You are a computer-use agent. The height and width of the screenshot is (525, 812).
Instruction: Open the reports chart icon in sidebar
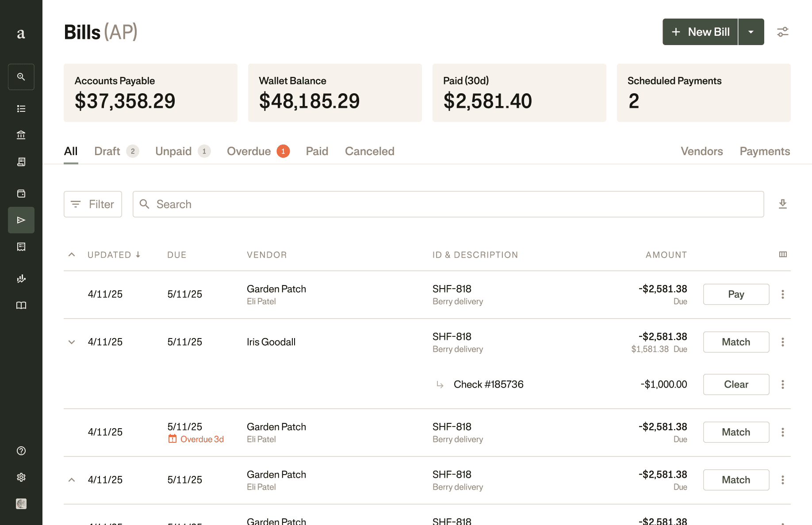point(21,278)
